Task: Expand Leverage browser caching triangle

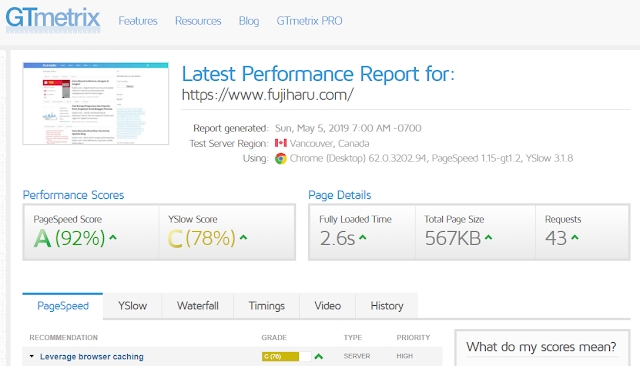Action: 31,356
